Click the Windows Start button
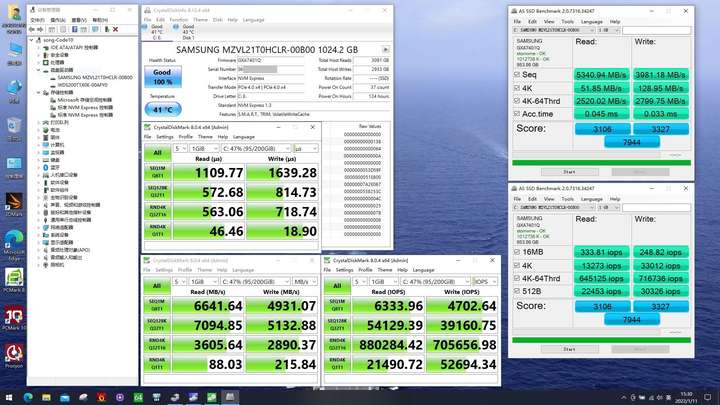The width and height of the screenshot is (720, 405). click(9, 397)
